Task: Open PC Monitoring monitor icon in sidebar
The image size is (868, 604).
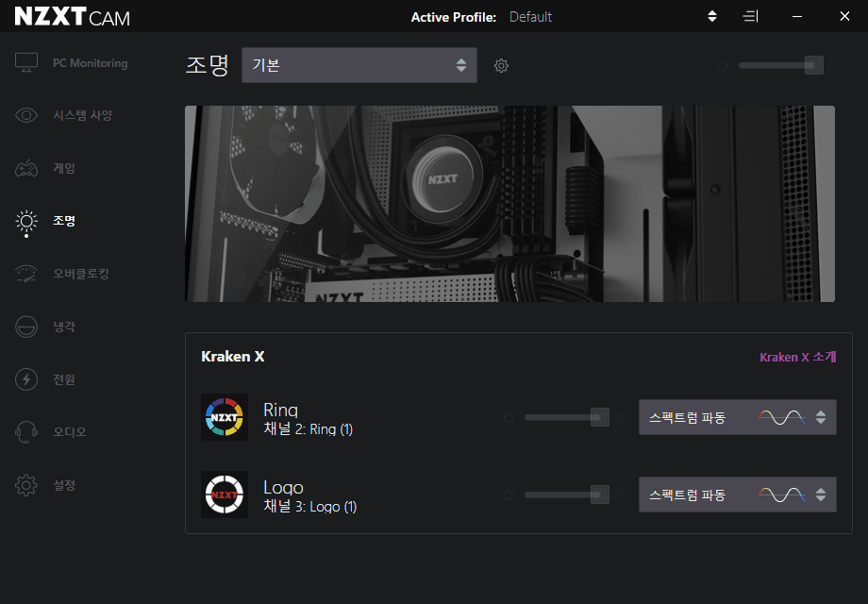Action: point(26,62)
